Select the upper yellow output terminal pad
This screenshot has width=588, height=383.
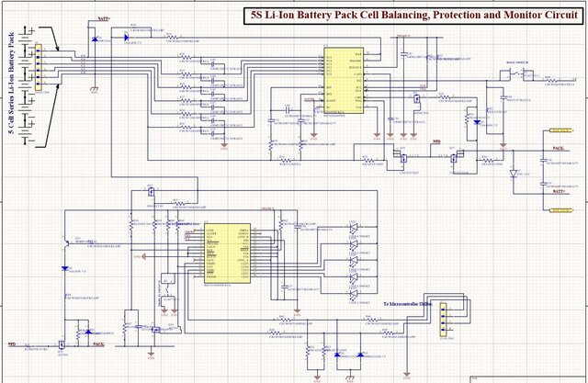click(561, 130)
